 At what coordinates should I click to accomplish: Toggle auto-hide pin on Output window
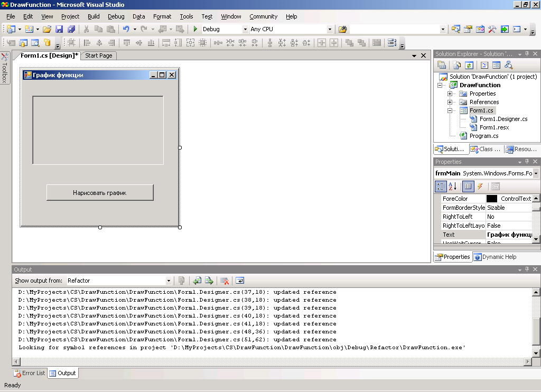click(527, 269)
